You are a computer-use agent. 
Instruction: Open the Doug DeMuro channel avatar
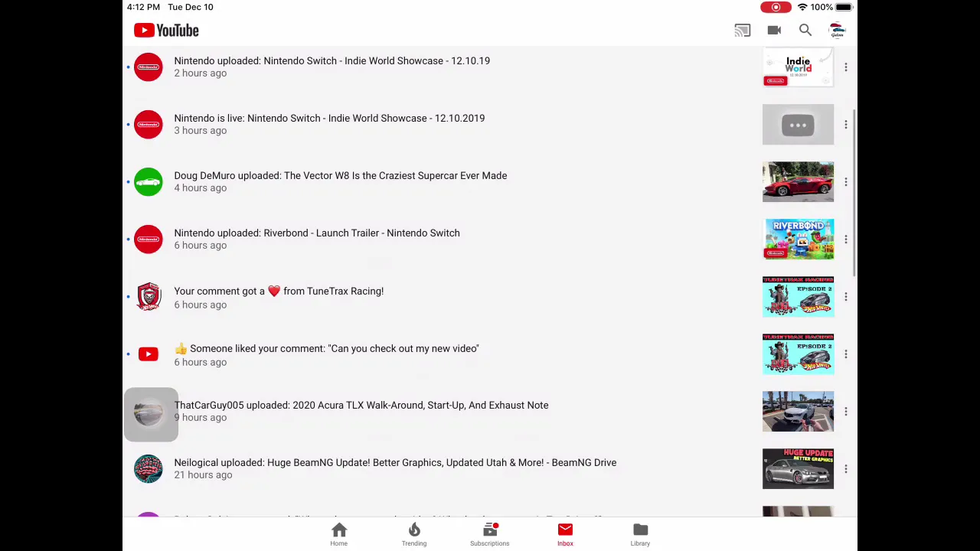tap(149, 182)
